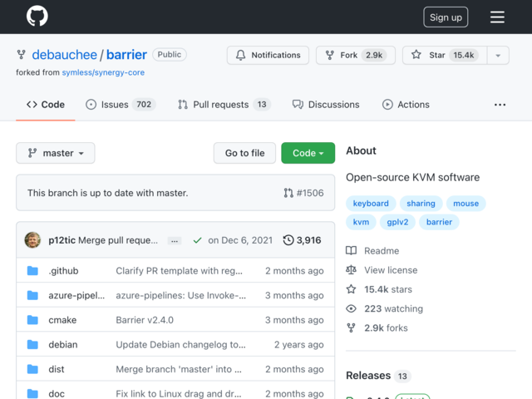Image resolution: width=532 pixels, height=399 pixels.
Task: Click the dist folder icon
Action: tap(32, 369)
